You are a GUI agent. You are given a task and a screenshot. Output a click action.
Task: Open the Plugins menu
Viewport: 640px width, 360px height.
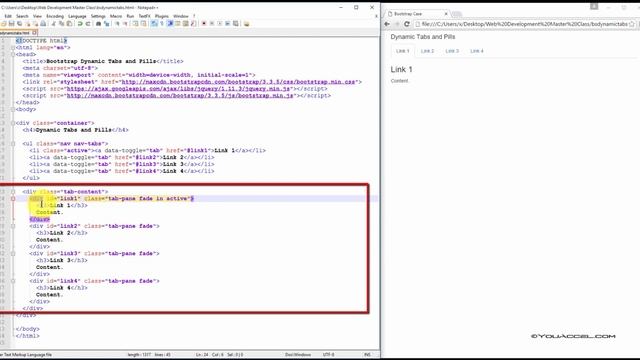162,16
